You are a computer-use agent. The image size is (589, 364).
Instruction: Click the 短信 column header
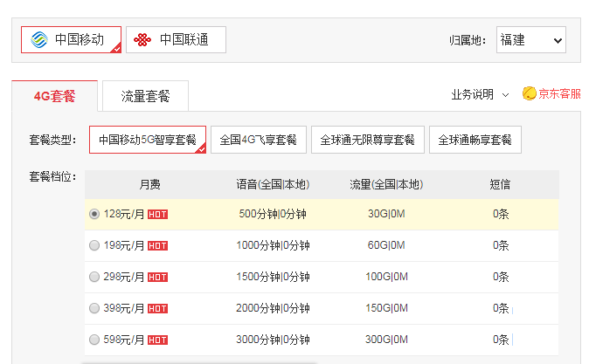[x=500, y=184]
